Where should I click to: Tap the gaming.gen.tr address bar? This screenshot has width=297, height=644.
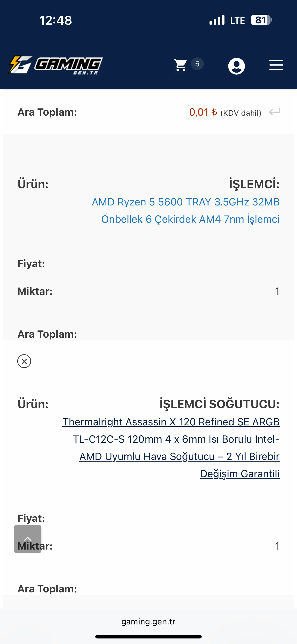(x=148, y=621)
